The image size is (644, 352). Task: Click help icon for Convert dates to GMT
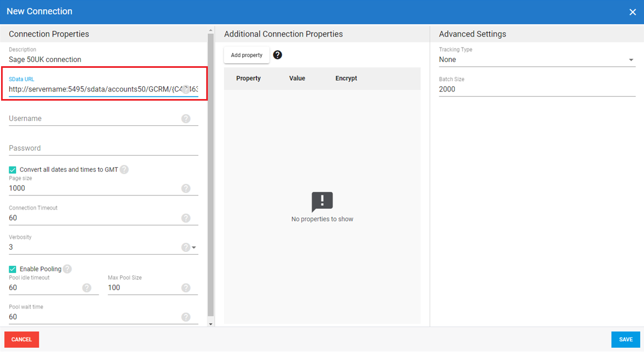[x=124, y=170]
